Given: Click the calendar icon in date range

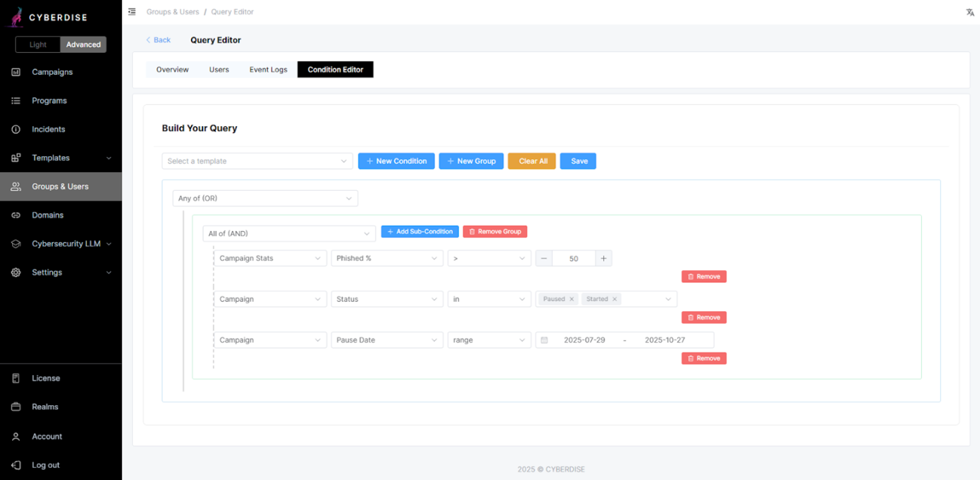Looking at the screenshot, I should tap(544, 340).
